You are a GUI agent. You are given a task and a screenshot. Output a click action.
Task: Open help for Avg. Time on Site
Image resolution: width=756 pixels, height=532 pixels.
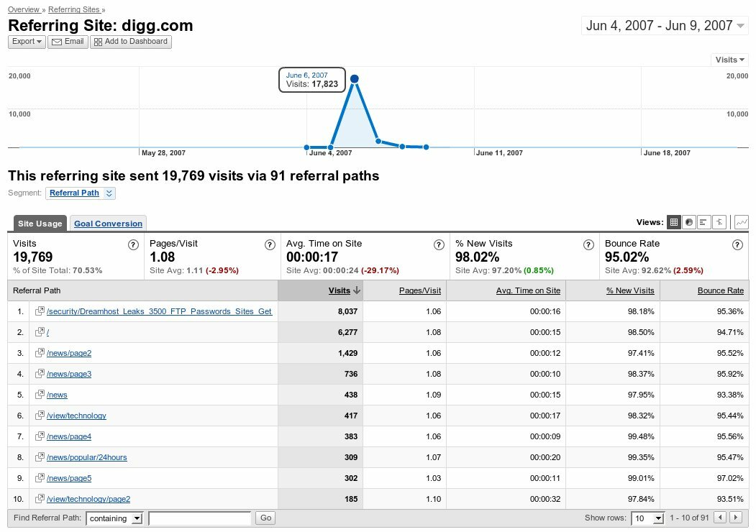439,245
